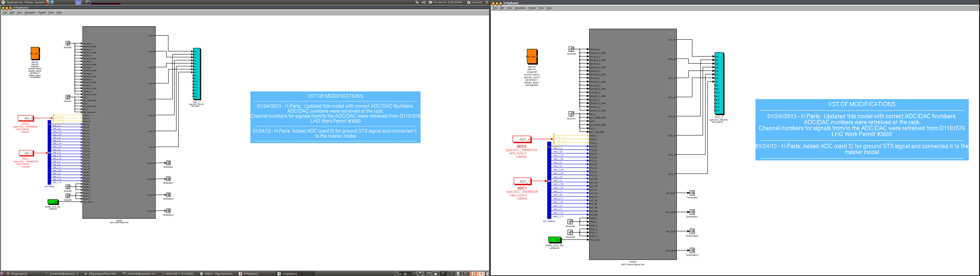Open the Simulation menu in h1hpiham2
This screenshot has width=980, height=276.
pos(30,13)
